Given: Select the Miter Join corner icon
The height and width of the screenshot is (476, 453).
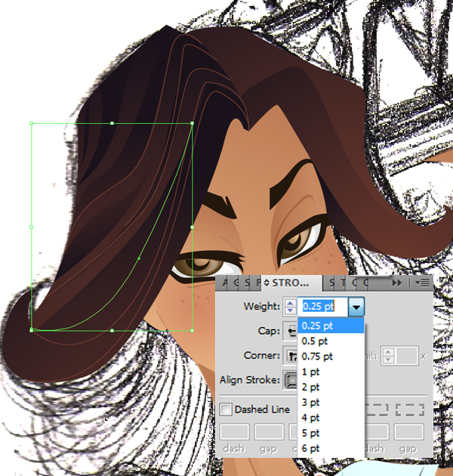Looking at the screenshot, I should point(291,355).
